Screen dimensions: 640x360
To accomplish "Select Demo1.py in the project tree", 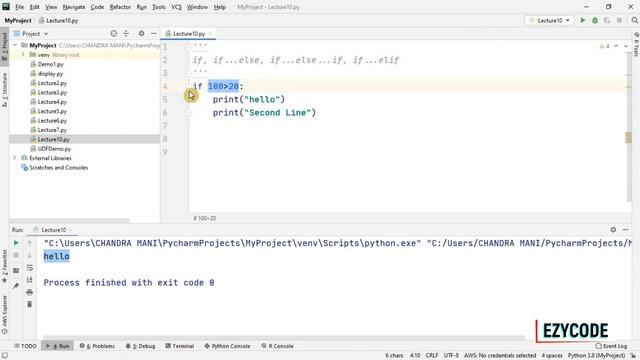I will (x=50, y=64).
